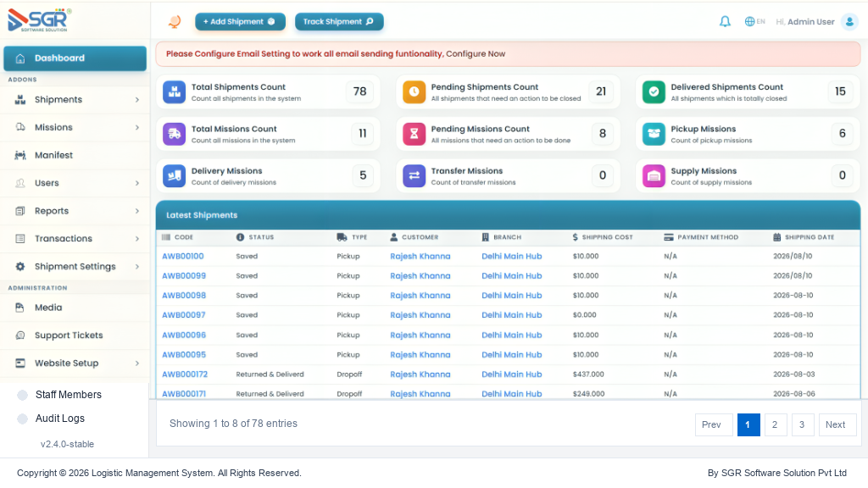Click the Pending Shipments Count clock icon

tap(414, 91)
